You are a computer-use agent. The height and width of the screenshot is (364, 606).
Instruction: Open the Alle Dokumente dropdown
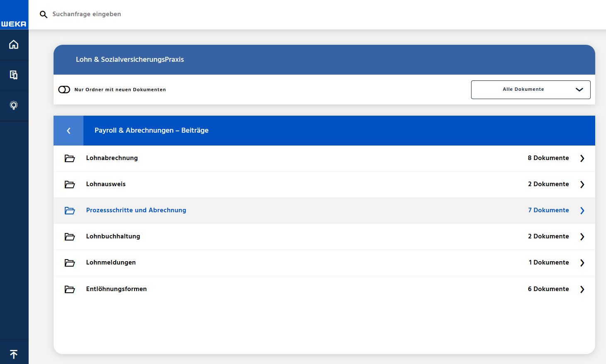(530, 90)
